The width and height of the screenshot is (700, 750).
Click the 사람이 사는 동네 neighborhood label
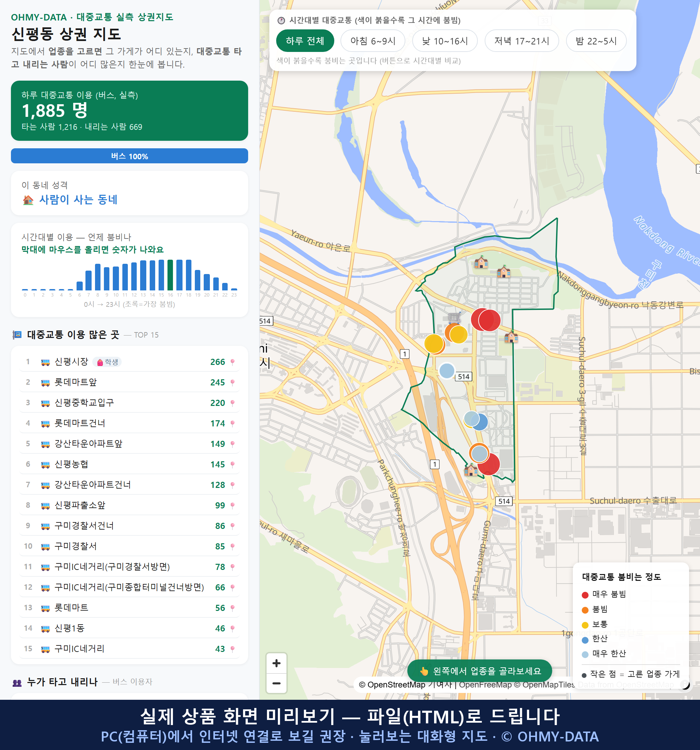78,200
